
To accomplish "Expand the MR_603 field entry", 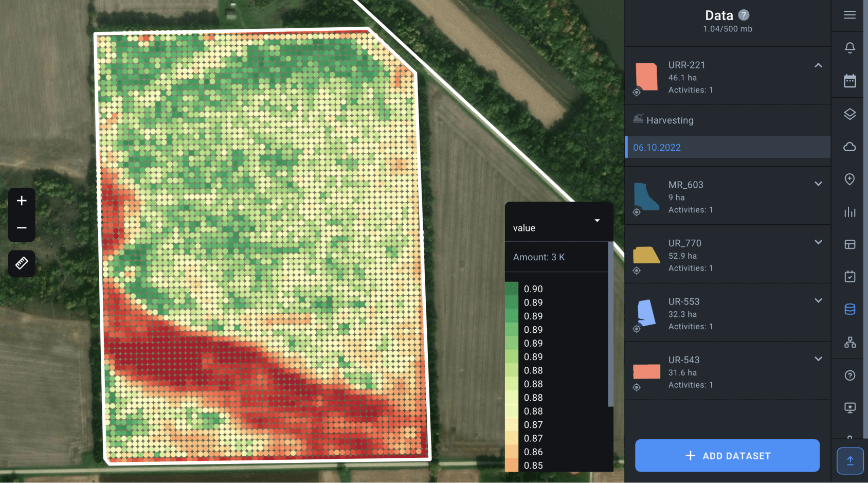I will click(818, 184).
